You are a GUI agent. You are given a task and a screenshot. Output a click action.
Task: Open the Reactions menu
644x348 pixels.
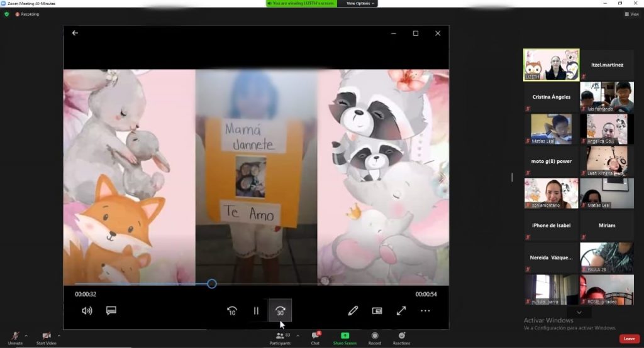click(402, 338)
